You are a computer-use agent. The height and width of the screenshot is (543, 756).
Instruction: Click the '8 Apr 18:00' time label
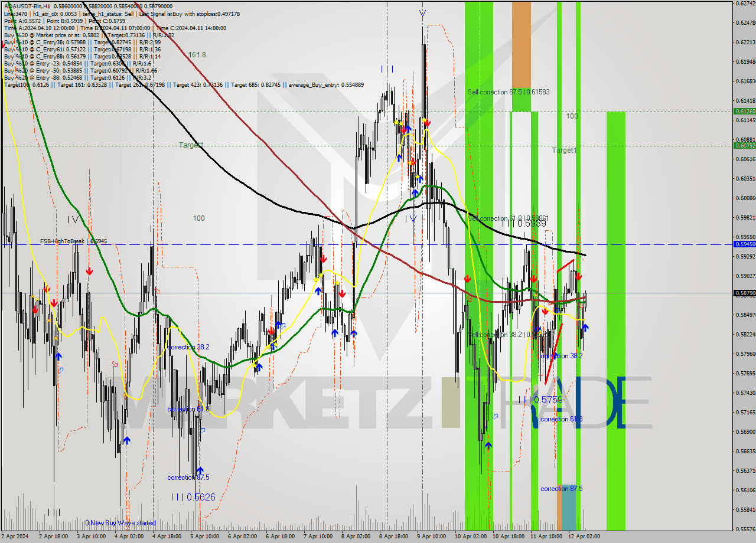pyautogui.click(x=393, y=537)
